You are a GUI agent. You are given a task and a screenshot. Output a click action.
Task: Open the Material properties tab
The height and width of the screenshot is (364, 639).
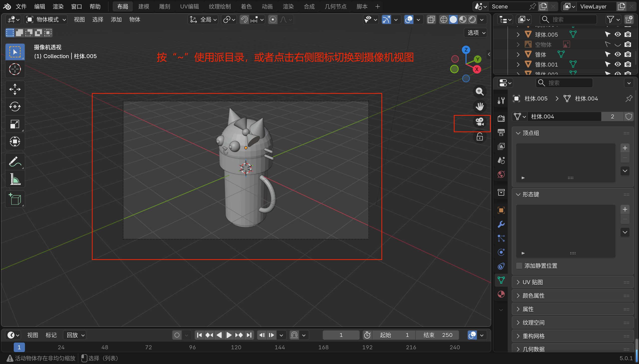(x=501, y=294)
